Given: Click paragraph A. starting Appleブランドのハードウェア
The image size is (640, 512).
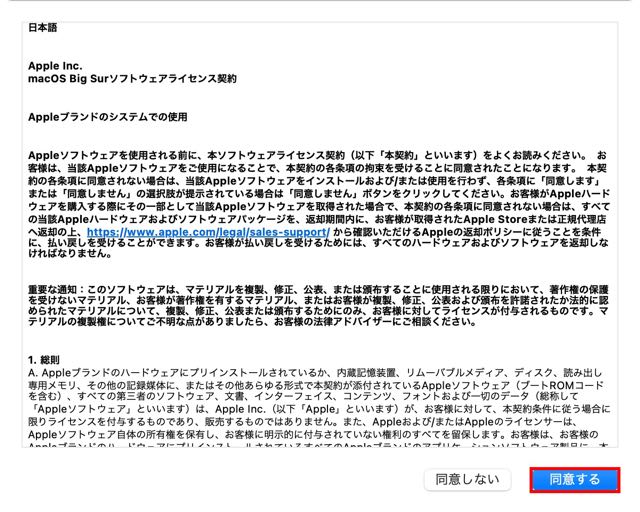Looking at the screenshot, I should tap(319, 403).
